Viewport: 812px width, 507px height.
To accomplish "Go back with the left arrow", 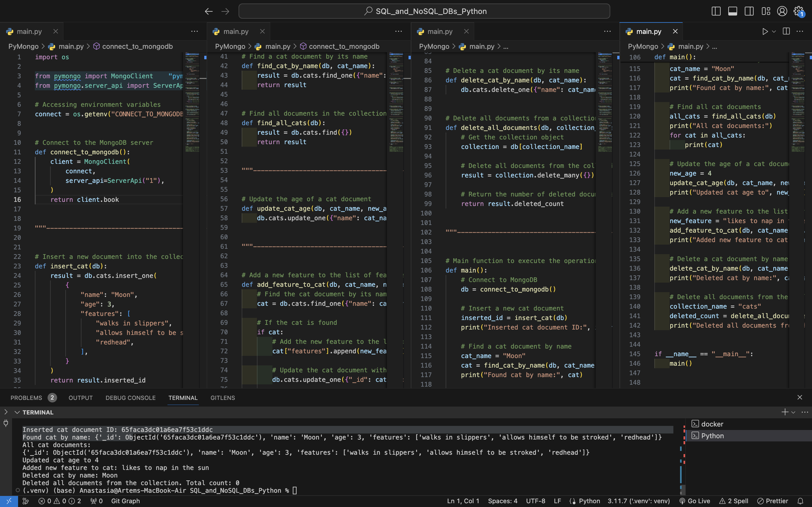I will pyautogui.click(x=209, y=11).
